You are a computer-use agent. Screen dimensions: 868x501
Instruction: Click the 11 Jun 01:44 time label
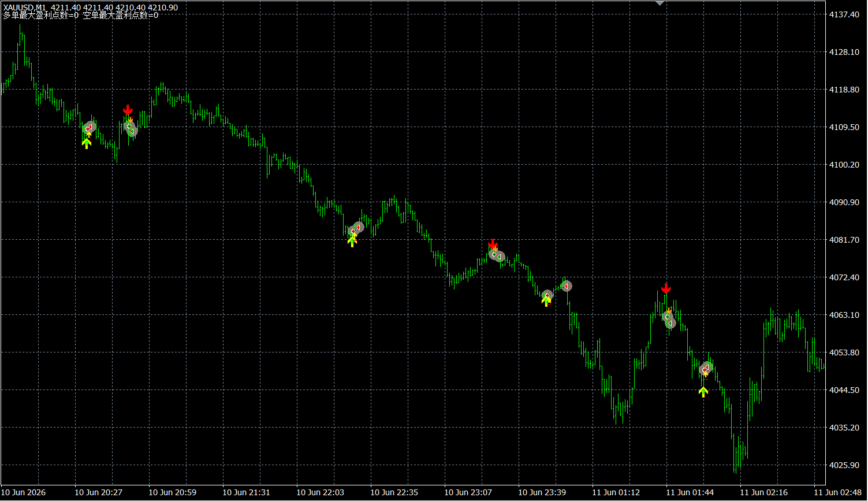(690, 493)
